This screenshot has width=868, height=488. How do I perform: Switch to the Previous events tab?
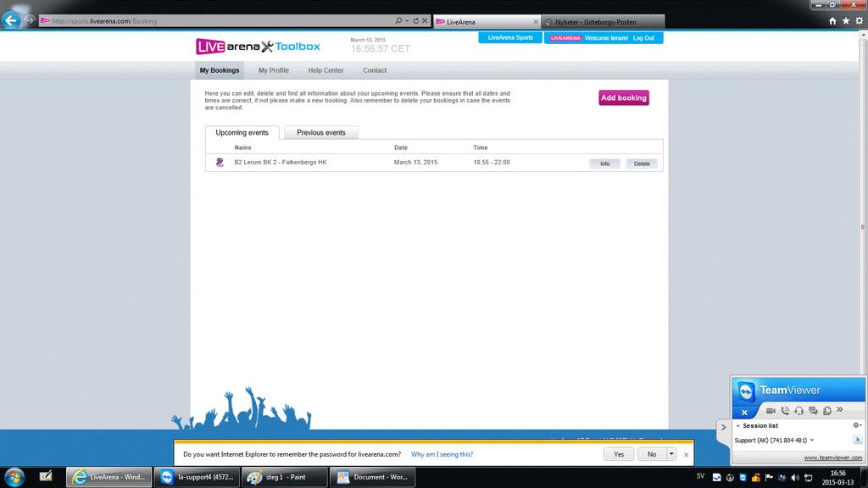[321, 133]
